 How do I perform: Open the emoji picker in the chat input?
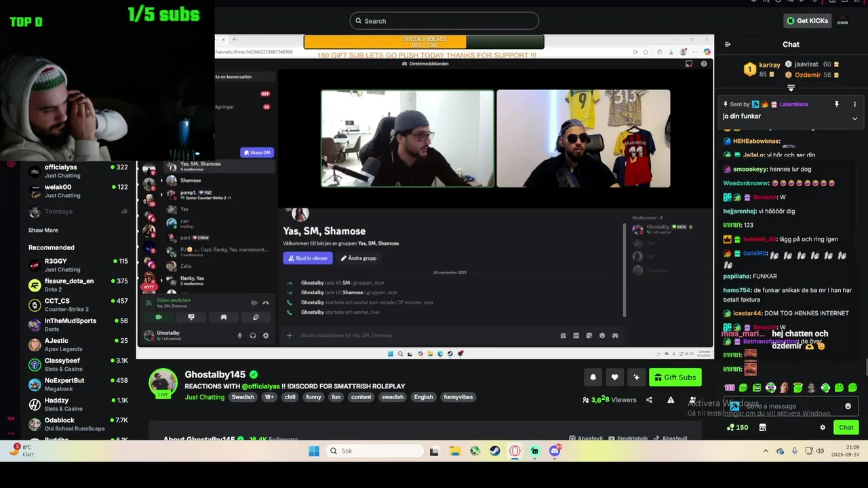(848, 406)
